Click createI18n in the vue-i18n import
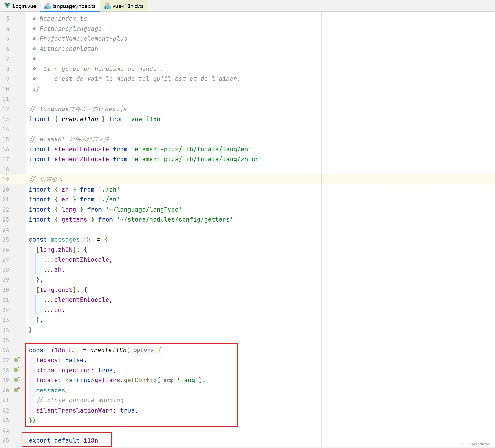 pos(80,119)
